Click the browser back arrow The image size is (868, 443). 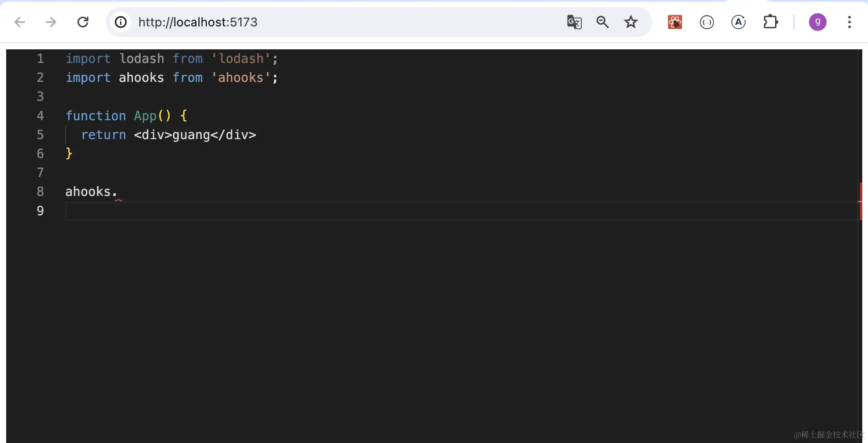pos(20,22)
